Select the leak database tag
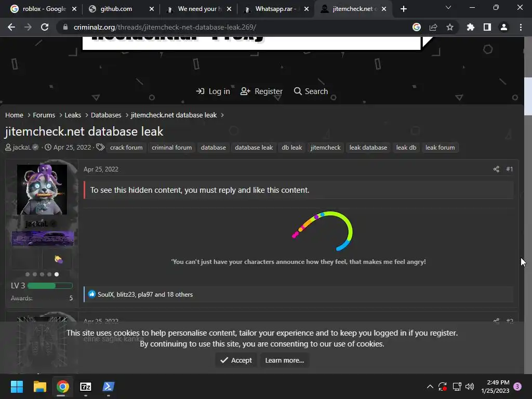 368,148
